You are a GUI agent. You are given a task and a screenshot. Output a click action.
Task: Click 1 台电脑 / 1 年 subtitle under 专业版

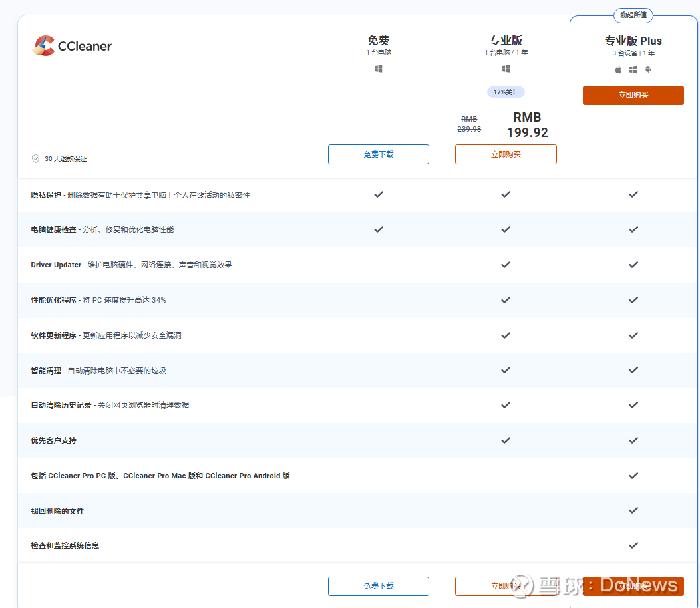click(506, 53)
